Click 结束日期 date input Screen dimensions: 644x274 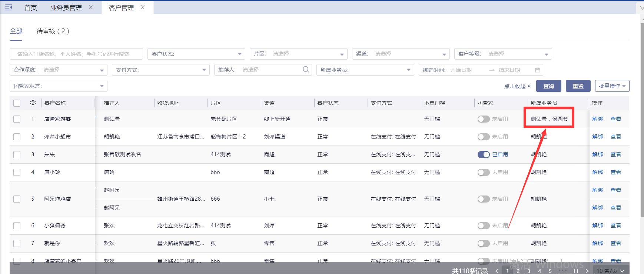coord(509,70)
